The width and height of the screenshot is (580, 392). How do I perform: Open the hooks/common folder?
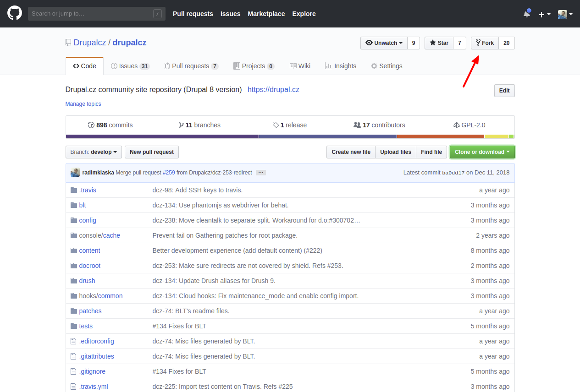tap(101, 296)
